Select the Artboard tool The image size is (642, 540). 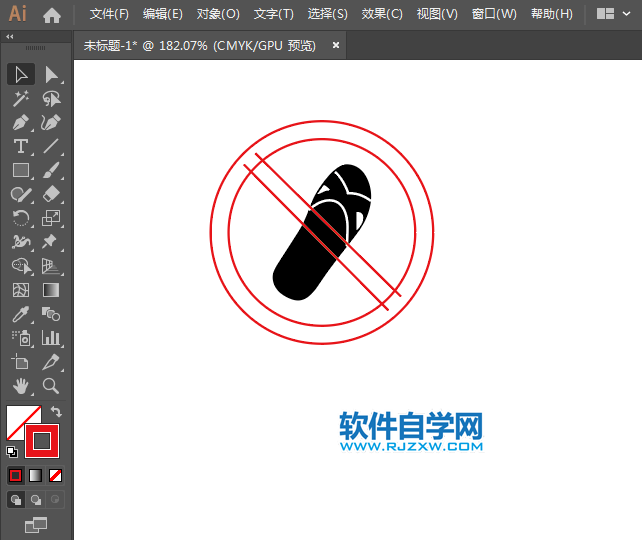click(21, 362)
